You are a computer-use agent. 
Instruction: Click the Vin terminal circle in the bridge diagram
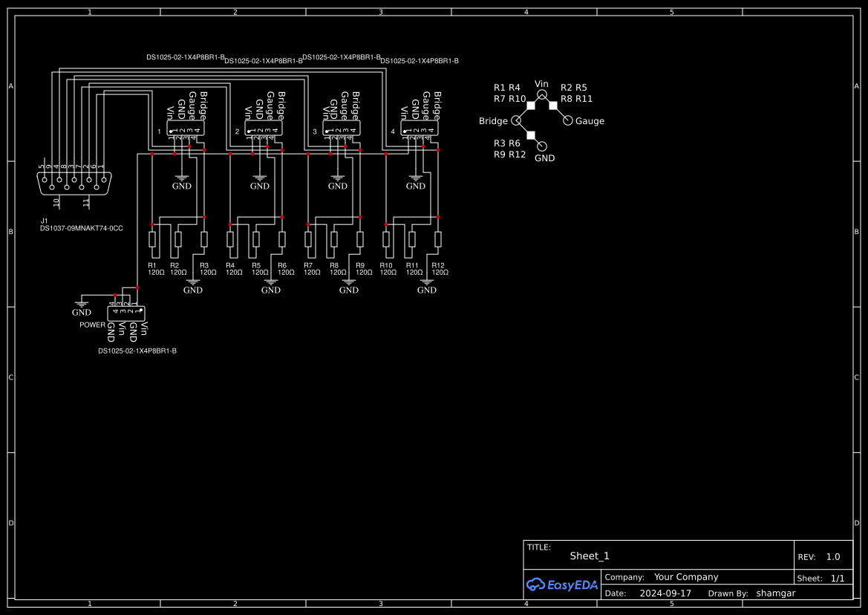541,94
